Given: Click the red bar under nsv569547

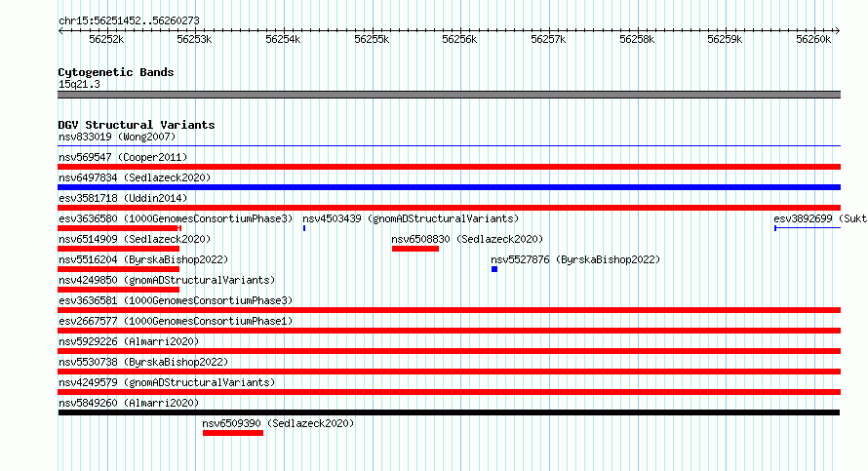Looking at the screenshot, I should [x=449, y=167].
